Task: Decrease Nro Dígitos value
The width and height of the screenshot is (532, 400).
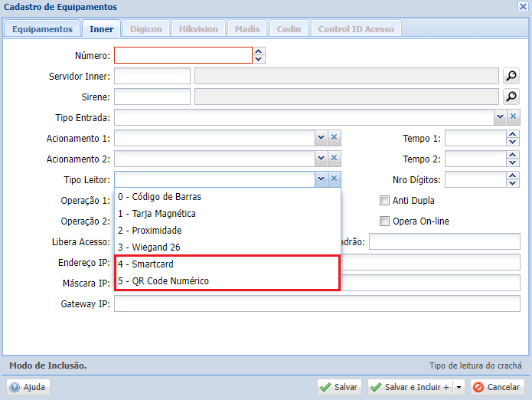Action: [x=513, y=183]
